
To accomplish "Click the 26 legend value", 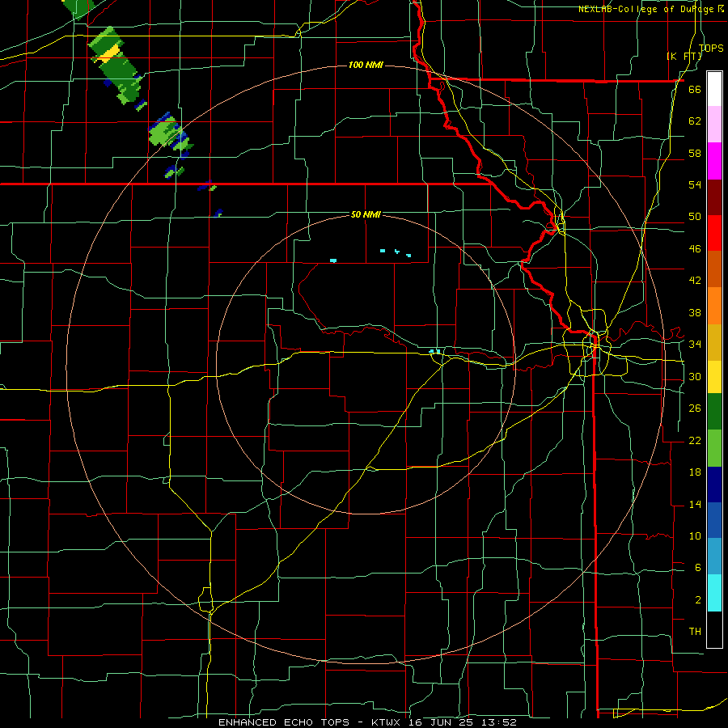I will (695, 408).
